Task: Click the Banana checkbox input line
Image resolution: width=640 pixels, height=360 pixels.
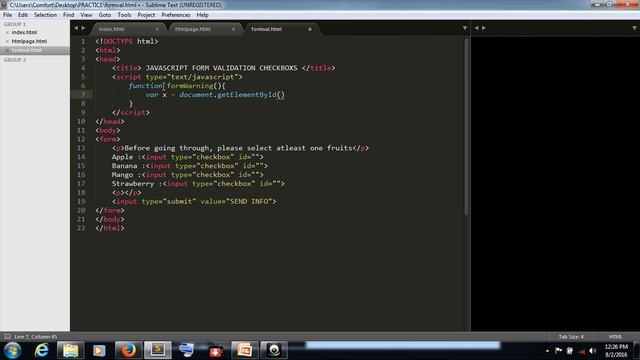Action: [190, 166]
